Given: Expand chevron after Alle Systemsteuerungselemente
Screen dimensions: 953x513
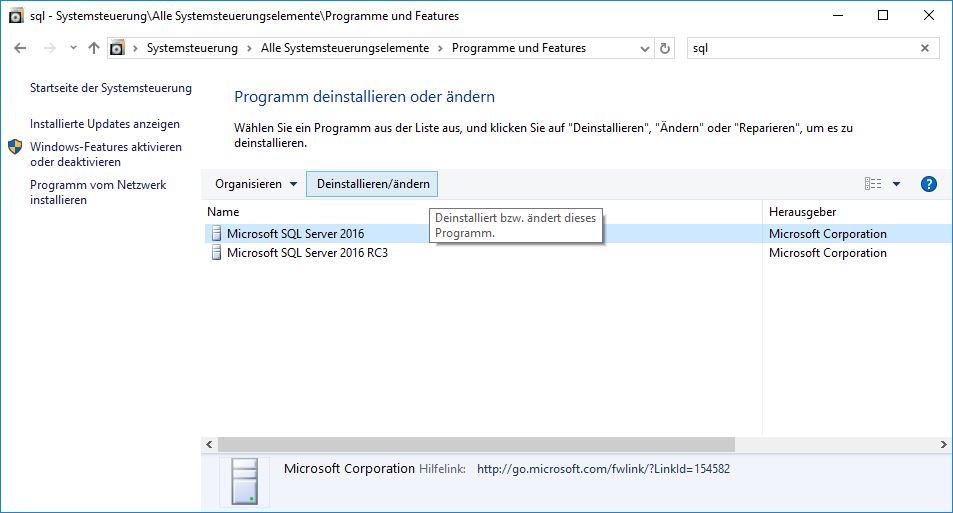Looking at the screenshot, I should (x=440, y=48).
